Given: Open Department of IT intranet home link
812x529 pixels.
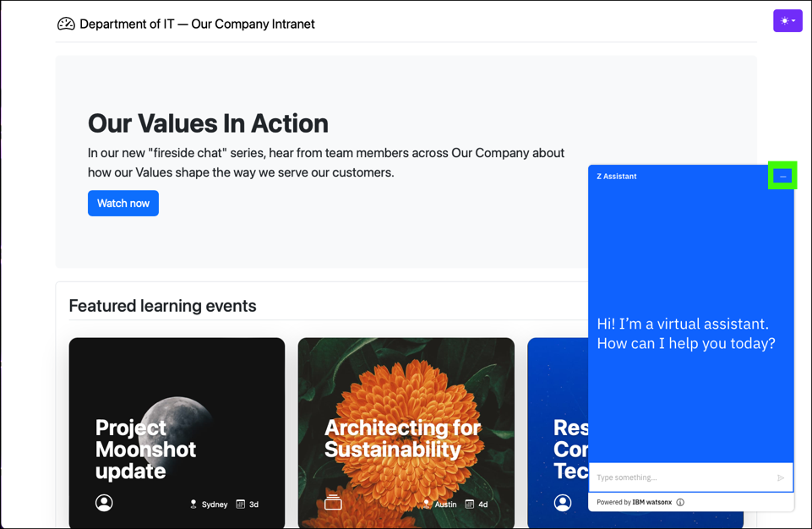Looking at the screenshot, I should click(x=197, y=24).
